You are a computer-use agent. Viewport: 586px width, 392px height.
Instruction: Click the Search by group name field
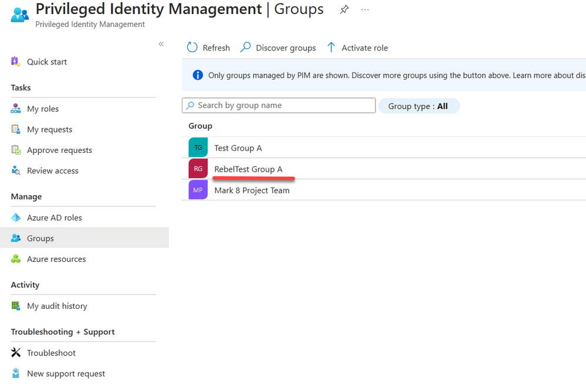tap(279, 105)
